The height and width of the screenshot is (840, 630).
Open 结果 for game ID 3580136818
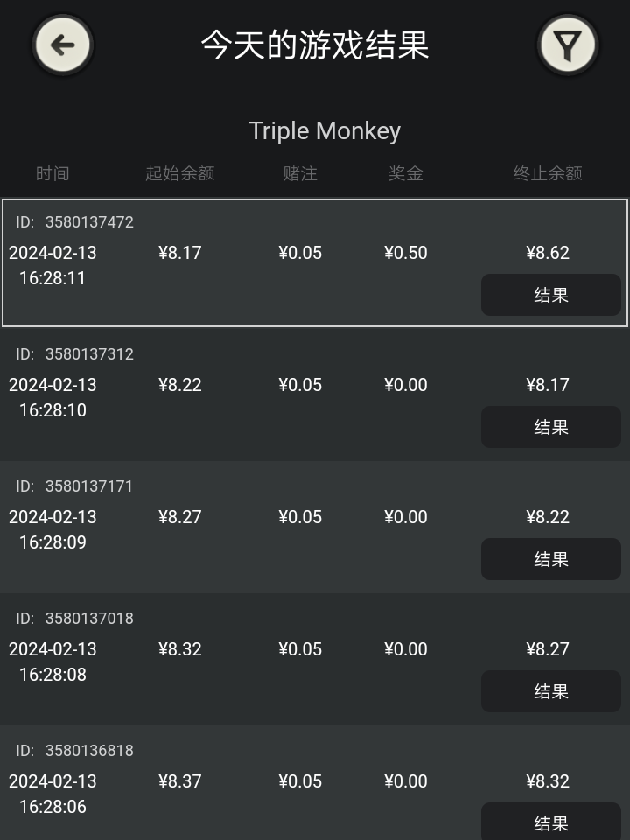pos(550,822)
